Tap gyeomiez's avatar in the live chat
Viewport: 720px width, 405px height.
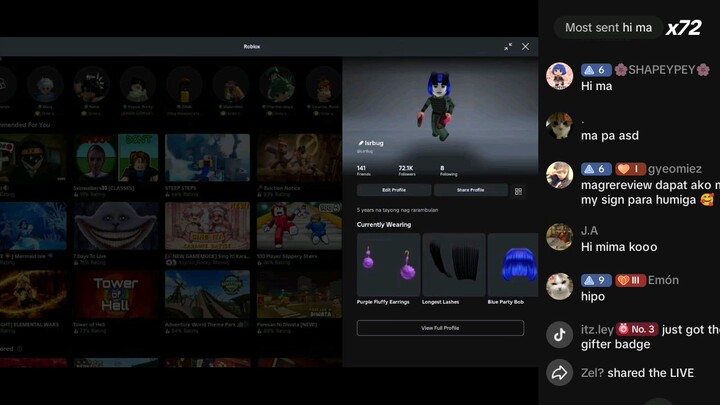point(560,175)
